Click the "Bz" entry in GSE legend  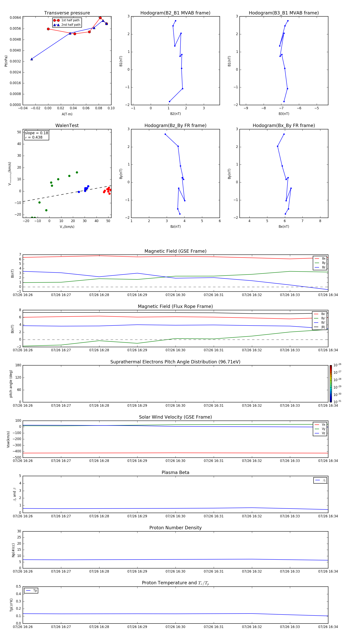[320, 268]
